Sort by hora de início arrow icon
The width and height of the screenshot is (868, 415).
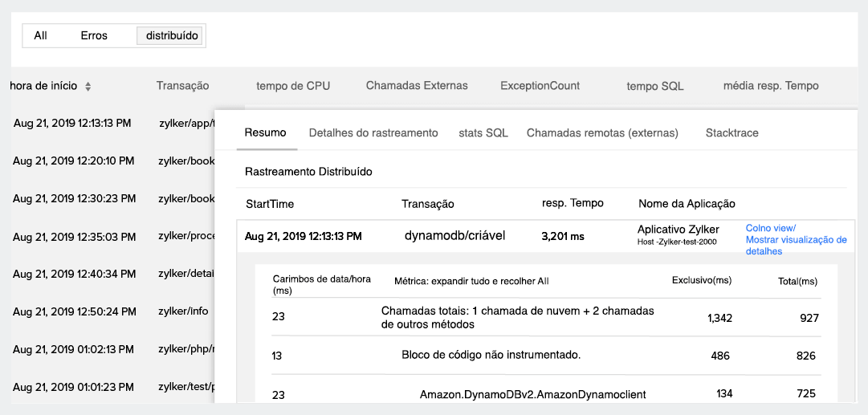[88, 87]
